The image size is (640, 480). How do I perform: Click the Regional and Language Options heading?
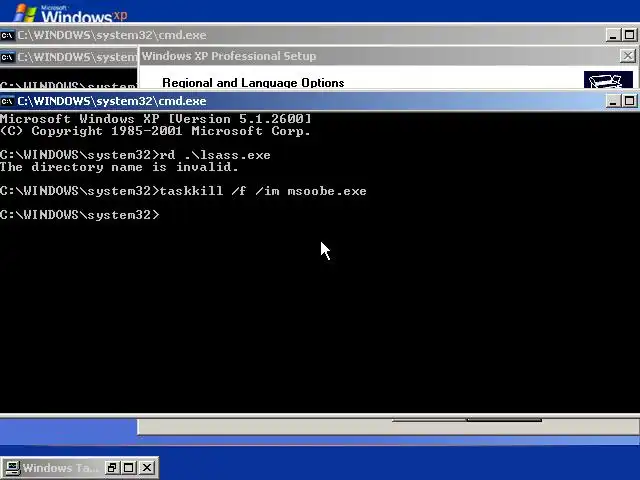point(253,83)
